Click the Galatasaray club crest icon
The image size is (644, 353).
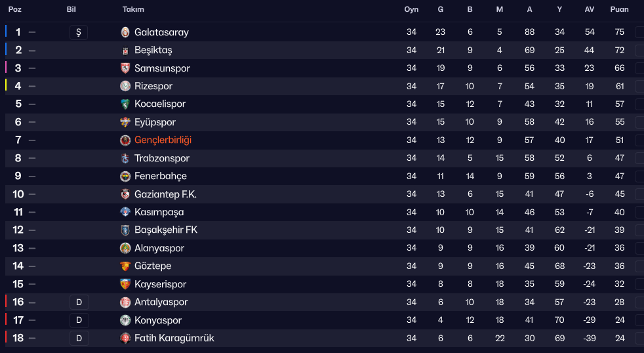tap(125, 32)
